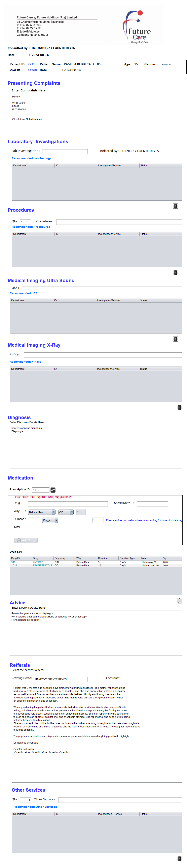Click the Special Notes text box

(x=152, y=504)
